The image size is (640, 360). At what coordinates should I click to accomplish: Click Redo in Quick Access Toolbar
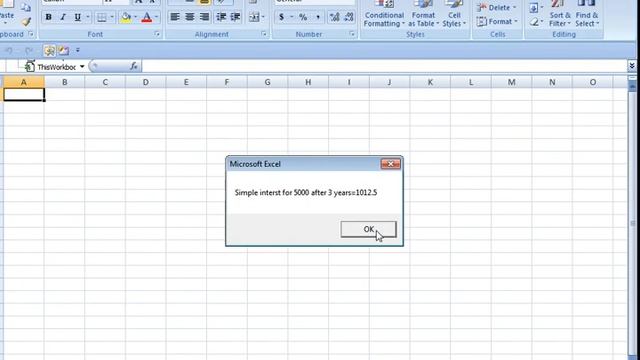point(29,51)
